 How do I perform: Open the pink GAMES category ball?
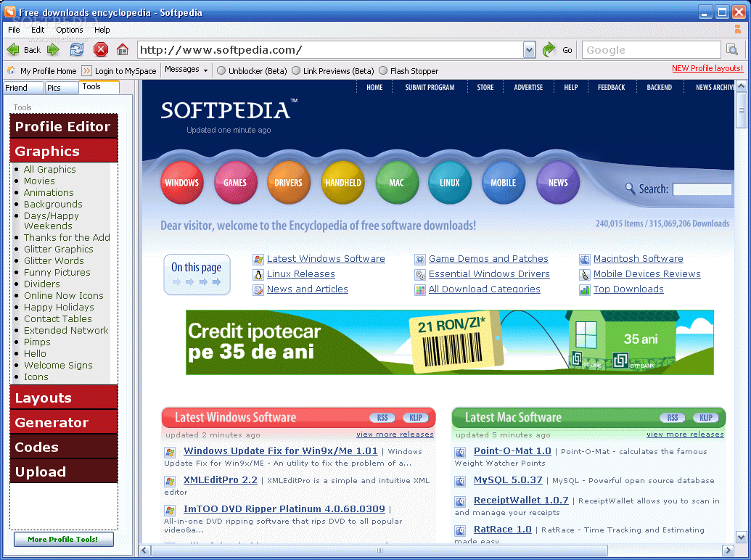click(x=235, y=182)
